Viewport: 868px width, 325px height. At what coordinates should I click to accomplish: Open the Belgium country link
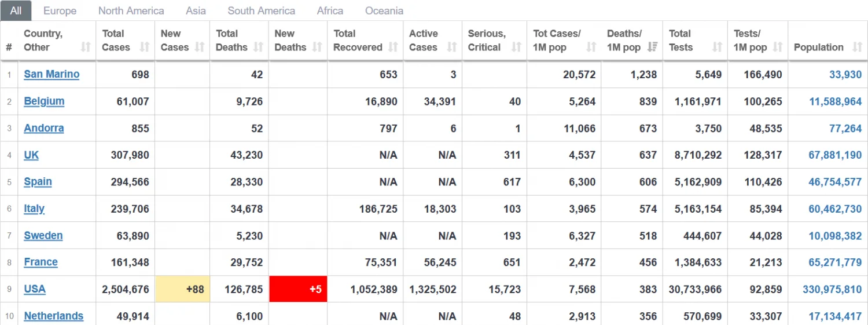tap(44, 101)
